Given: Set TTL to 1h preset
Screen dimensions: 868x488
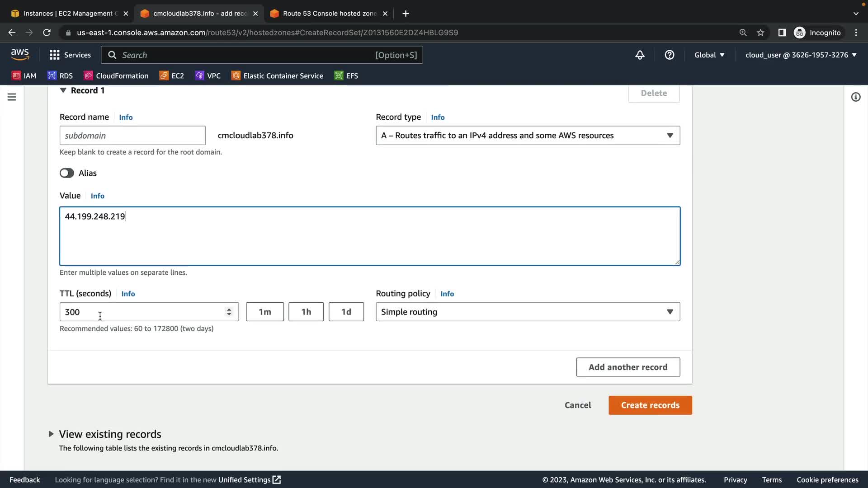Looking at the screenshot, I should pyautogui.click(x=306, y=312).
